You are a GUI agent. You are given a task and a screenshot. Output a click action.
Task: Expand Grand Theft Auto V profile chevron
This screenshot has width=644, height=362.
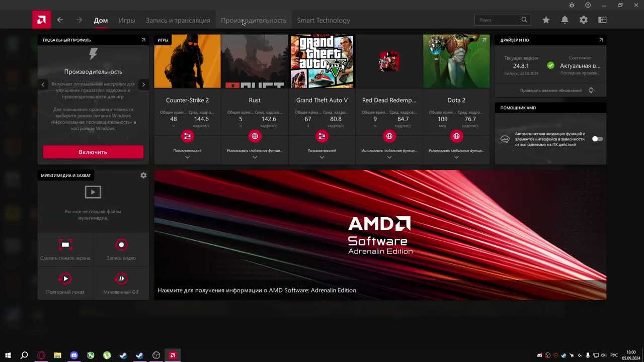(322, 157)
